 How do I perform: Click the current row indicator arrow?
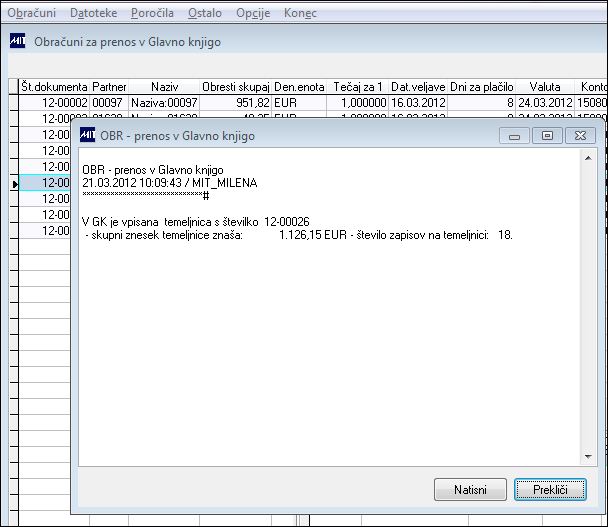[14, 184]
